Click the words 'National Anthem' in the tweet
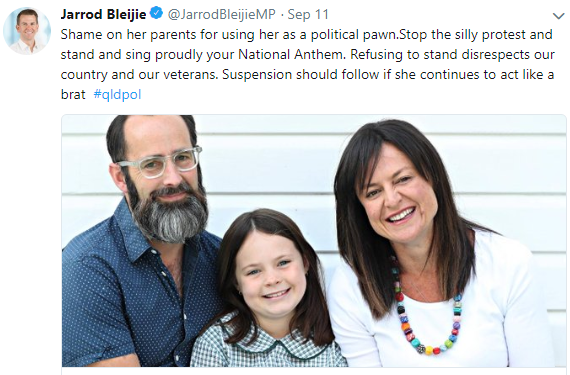570x375 pixels. [x=290, y=55]
